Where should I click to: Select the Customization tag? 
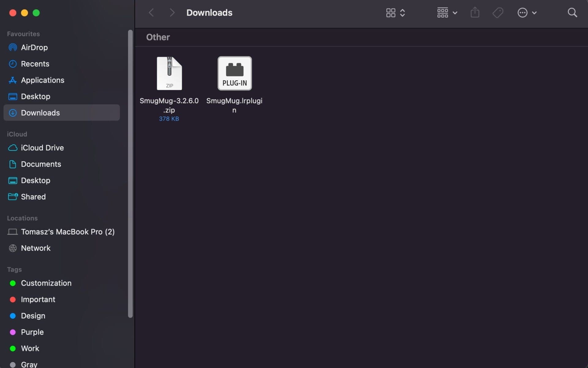click(46, 283)
